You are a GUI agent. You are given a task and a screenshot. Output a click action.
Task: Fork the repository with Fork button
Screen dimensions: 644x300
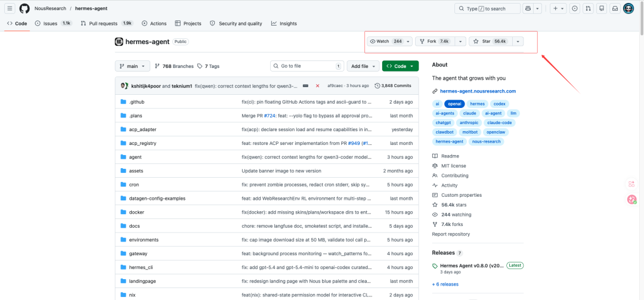click(x=435, y=41)
